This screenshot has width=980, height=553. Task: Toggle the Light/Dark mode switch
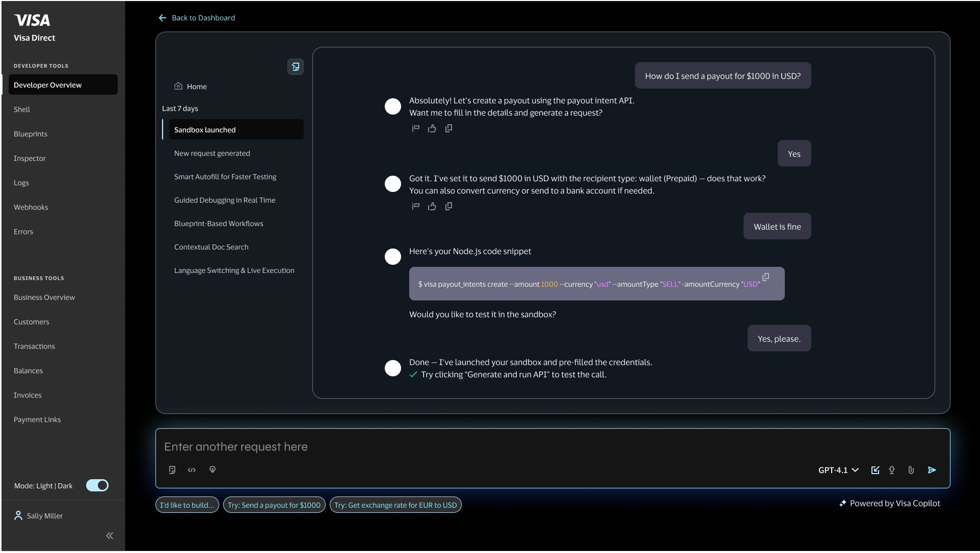click(97, 485)
